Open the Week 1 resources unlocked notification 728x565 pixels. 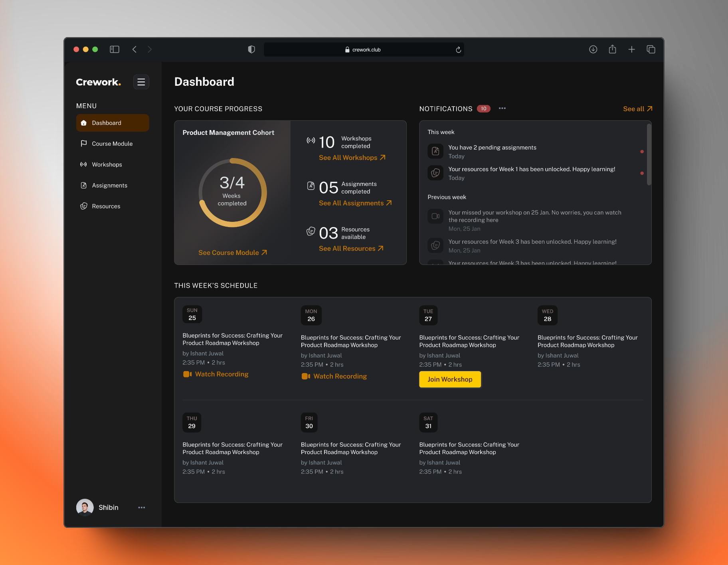(536, 173)
